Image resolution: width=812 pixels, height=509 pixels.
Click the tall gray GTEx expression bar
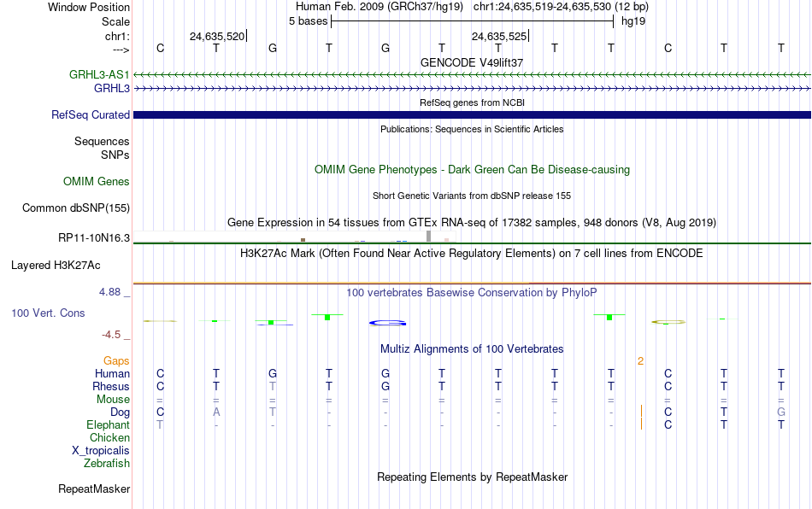pos(429,237)
